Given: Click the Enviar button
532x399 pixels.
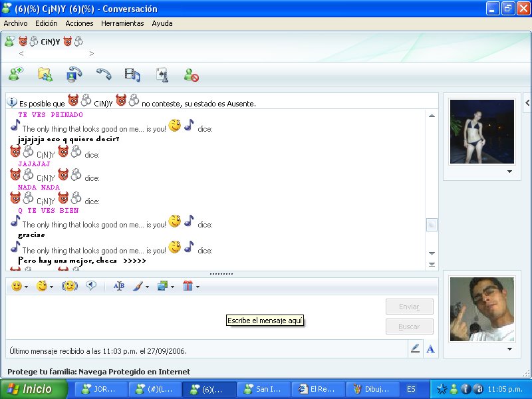Looking at the screenshot, I should [410, 307].
